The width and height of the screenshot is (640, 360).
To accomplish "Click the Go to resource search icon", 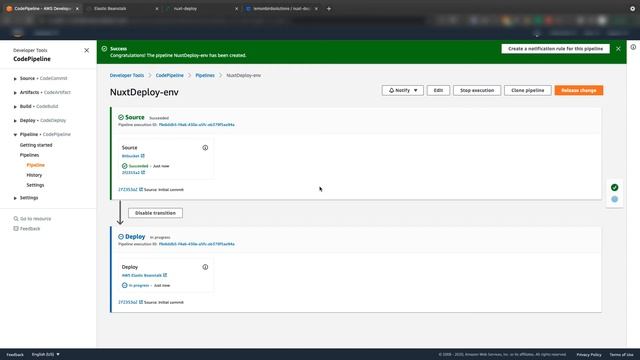I will [16, 219].
